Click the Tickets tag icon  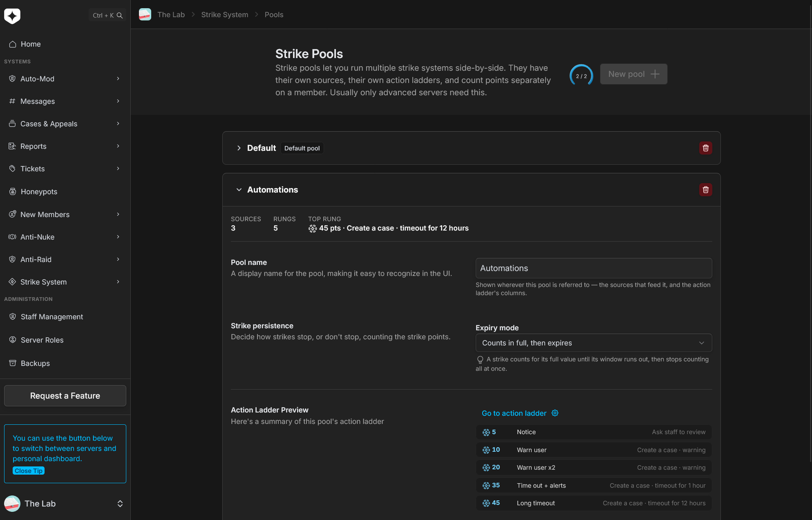(x=12, y=169)
